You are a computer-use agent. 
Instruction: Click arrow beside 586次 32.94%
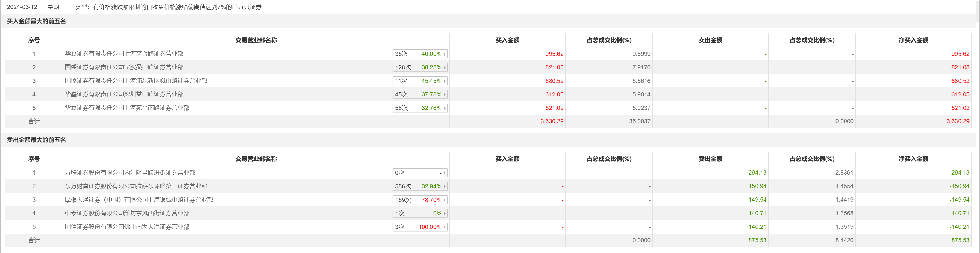445,186
